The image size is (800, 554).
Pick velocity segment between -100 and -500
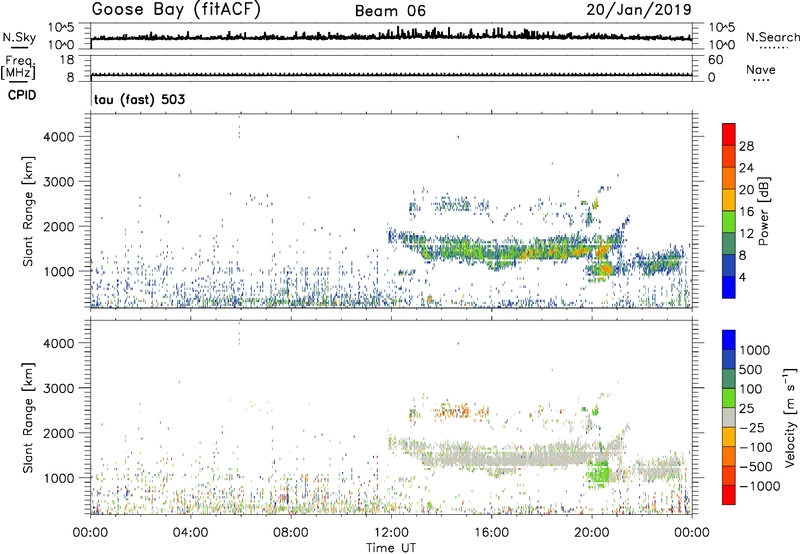(x=729, y=456)
